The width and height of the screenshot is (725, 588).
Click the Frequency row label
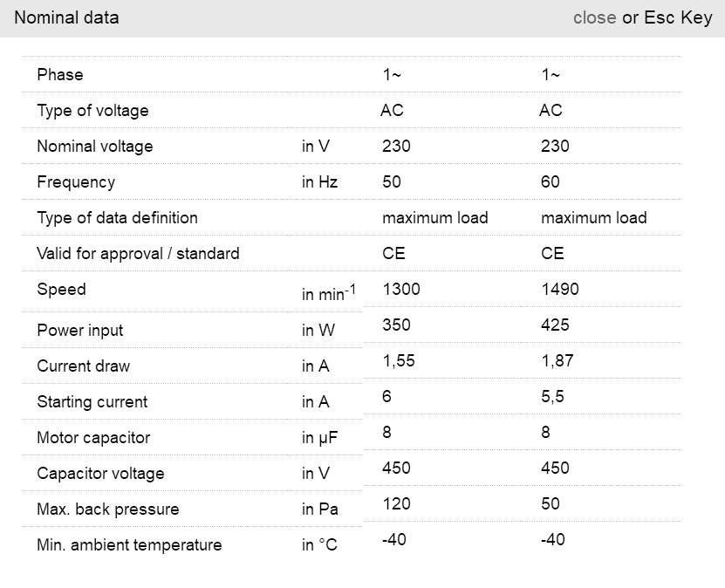pyautogui.click(x=76, y=182)
